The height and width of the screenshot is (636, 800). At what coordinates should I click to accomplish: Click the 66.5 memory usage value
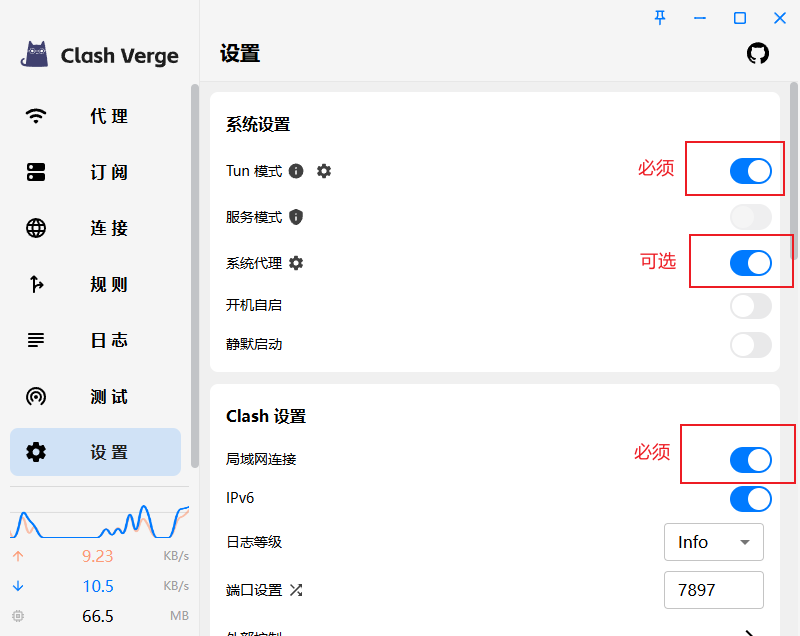(x=97, y=616)
